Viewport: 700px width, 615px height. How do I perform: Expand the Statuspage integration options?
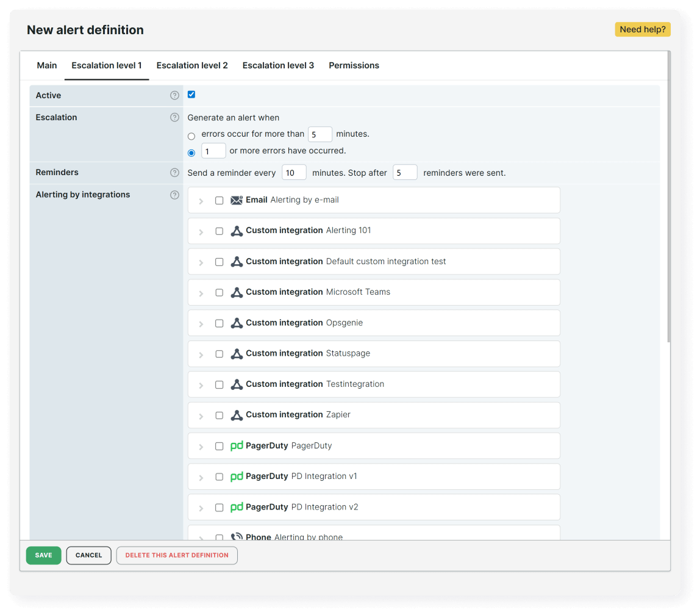[201, 354]
